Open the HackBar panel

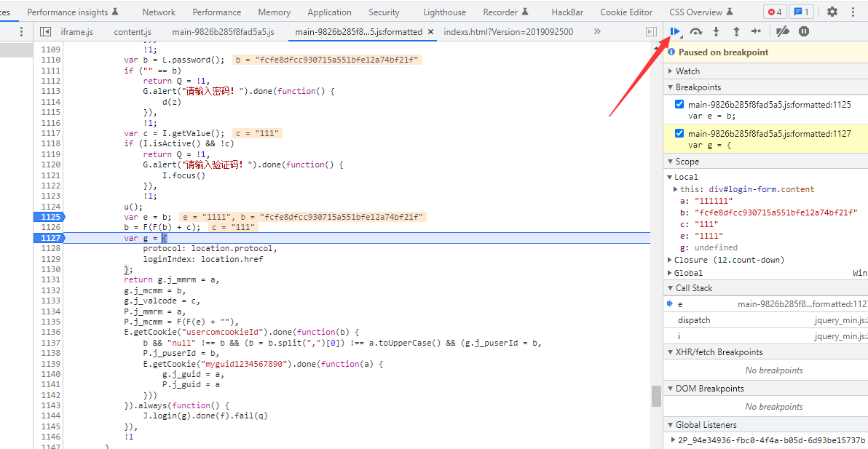click(567, 12)
